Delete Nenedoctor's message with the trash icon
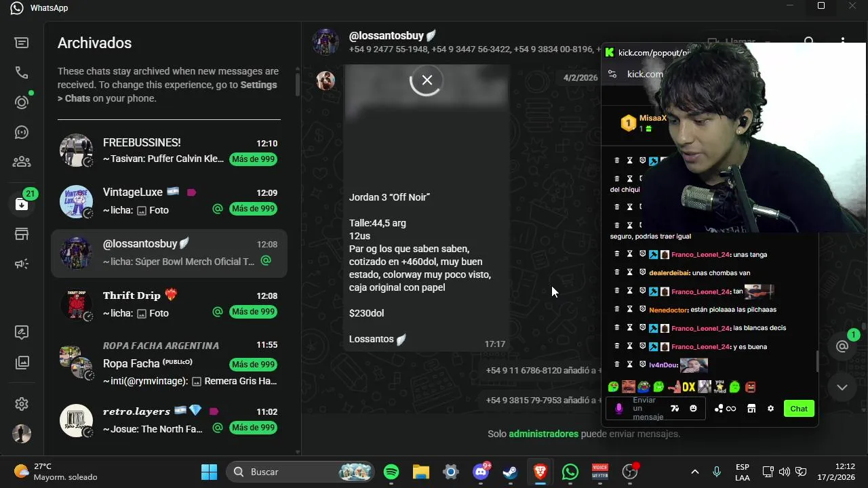Screen dimensions: 868x488 click(x=617, y=309)
